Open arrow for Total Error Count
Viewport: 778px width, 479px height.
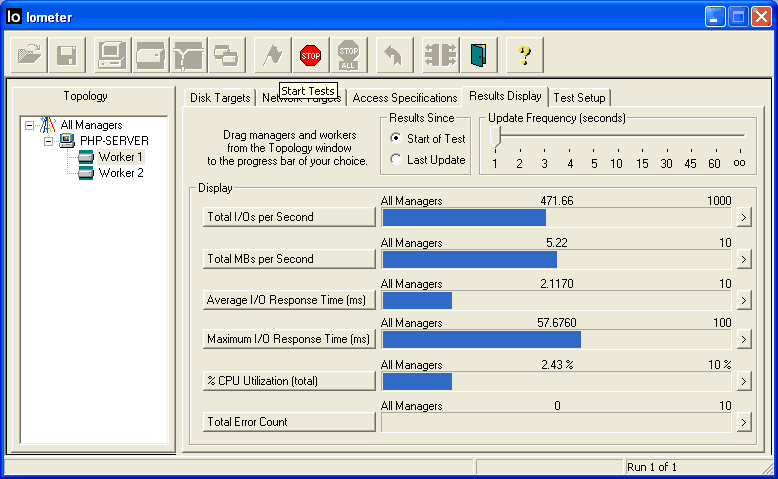coord(743,422)
